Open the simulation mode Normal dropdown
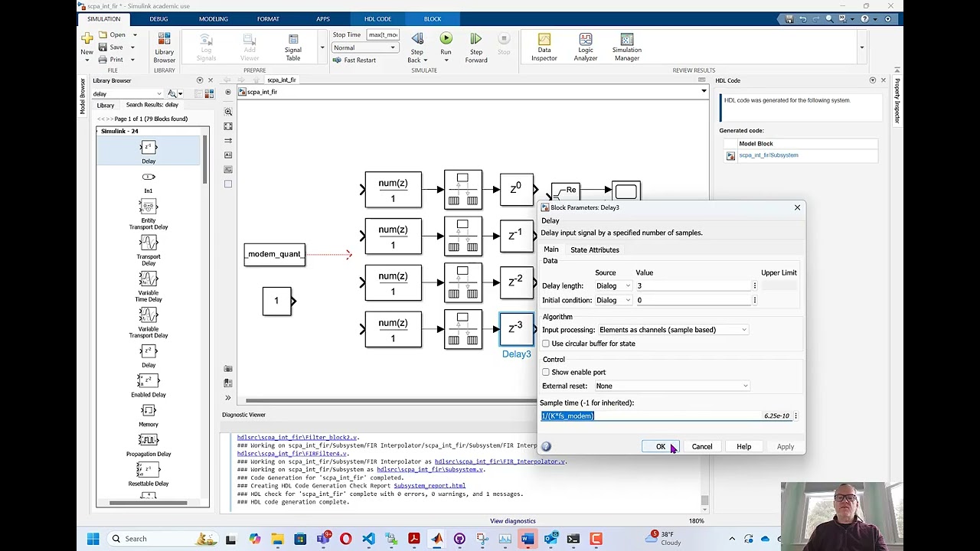The height and width of the screenshot is (551, 980). (364, 47)
